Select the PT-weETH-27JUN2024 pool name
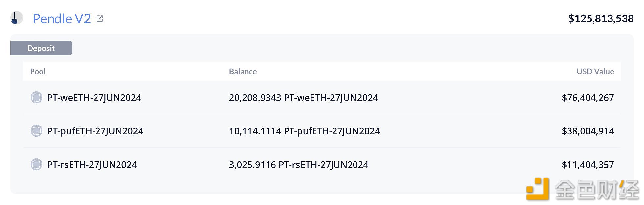644x205 pixels. 94,98
